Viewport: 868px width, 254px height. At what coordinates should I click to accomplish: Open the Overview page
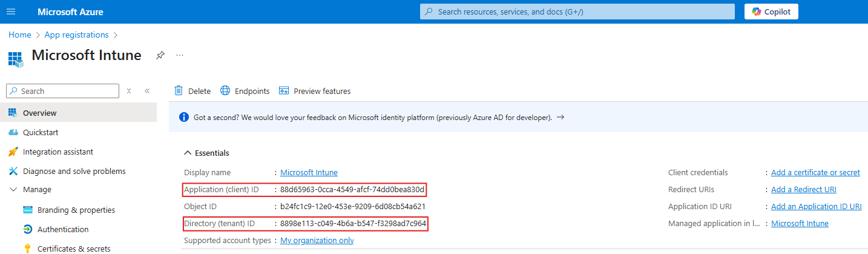tap(78, 113)
